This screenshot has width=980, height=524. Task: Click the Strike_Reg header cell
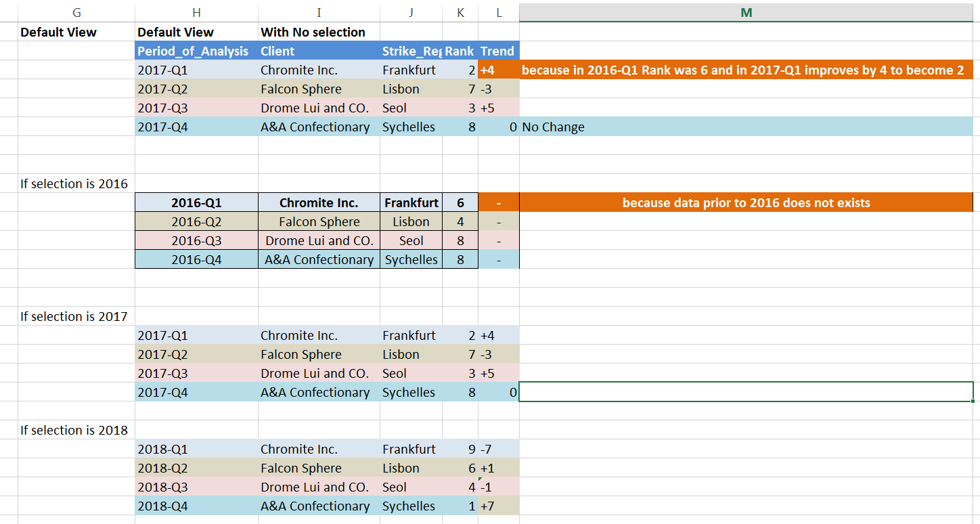point(409,51)
